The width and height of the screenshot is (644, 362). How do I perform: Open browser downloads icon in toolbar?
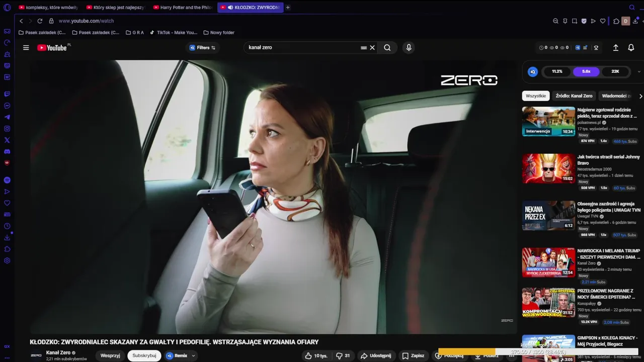635,21
